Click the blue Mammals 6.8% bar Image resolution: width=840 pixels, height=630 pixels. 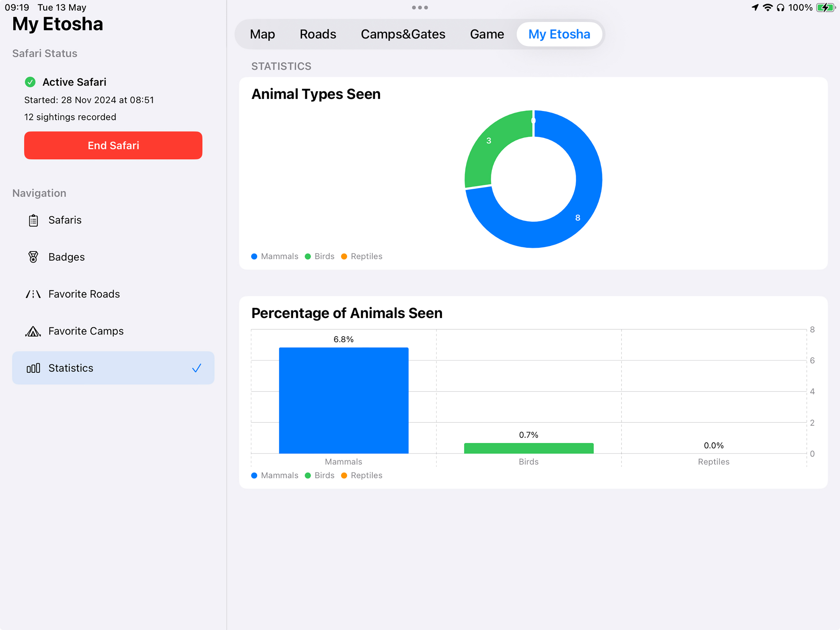coord(344,401)
